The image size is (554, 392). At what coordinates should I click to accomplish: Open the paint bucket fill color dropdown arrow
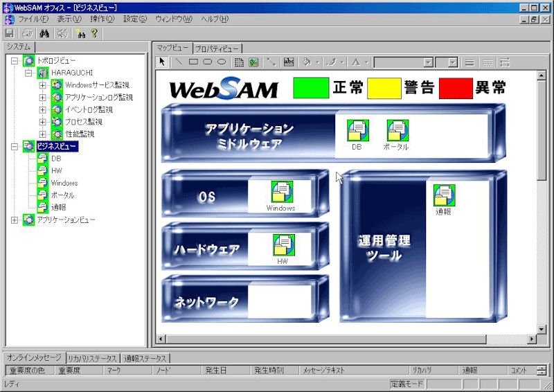click(317, 62)
